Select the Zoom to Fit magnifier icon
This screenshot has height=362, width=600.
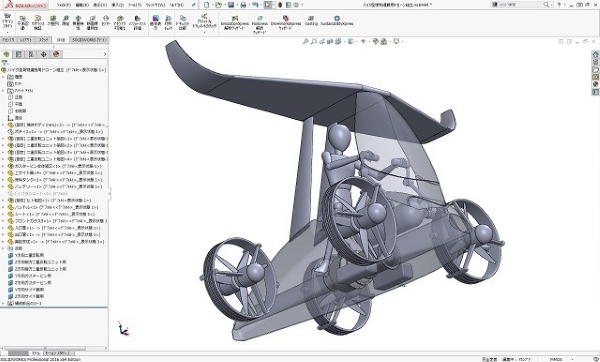pyautogui.click(x=305, y=41)
